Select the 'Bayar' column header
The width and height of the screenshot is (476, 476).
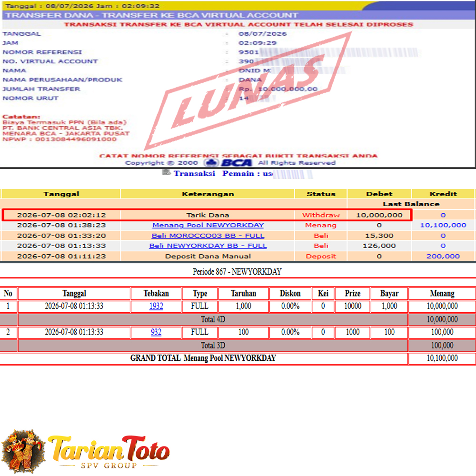coord(389,293)
